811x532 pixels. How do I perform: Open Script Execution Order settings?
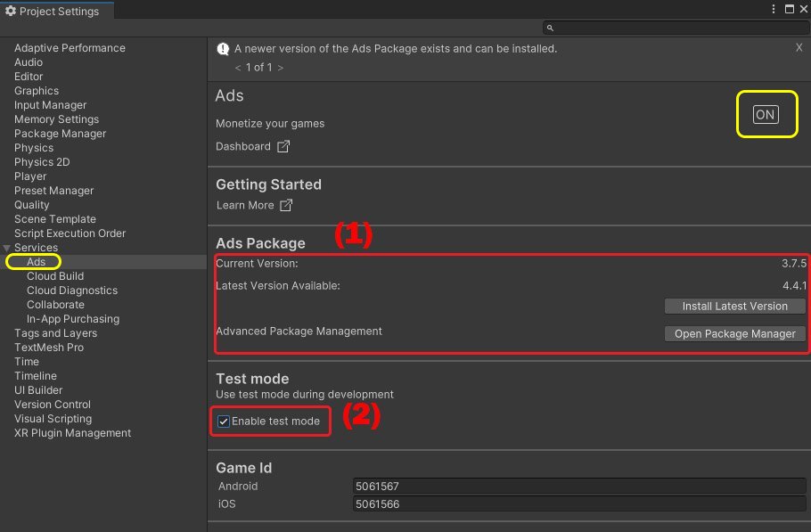pos(70,233)
